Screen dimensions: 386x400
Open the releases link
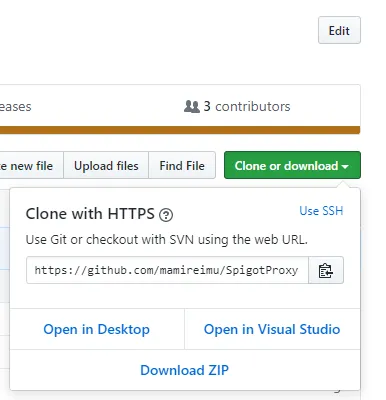click(x=16, y=107)
